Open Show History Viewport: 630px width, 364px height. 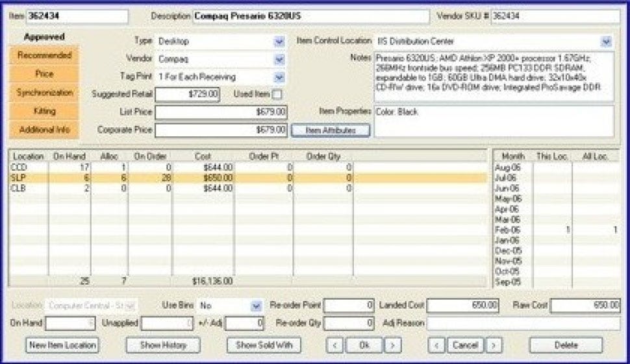163,345
